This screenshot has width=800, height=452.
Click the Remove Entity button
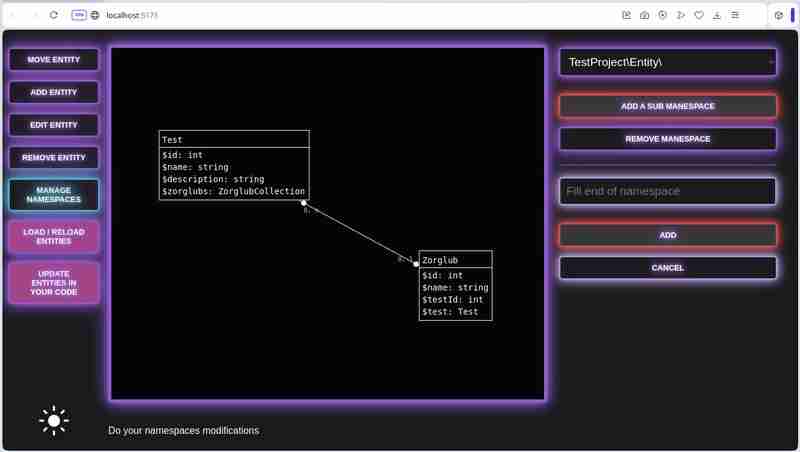[x=54, y=158]
